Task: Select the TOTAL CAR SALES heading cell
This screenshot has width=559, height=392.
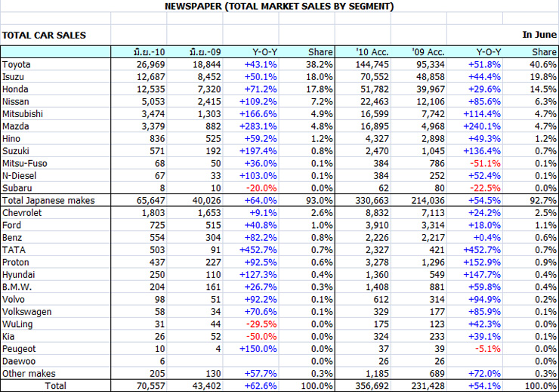Action: pyautogui.click(x=44, y=35)
